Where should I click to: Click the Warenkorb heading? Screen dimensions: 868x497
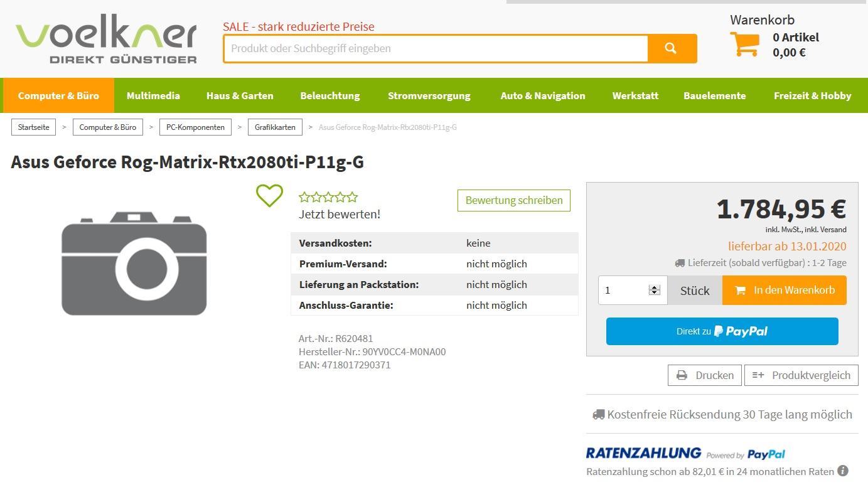pos(762,19)
